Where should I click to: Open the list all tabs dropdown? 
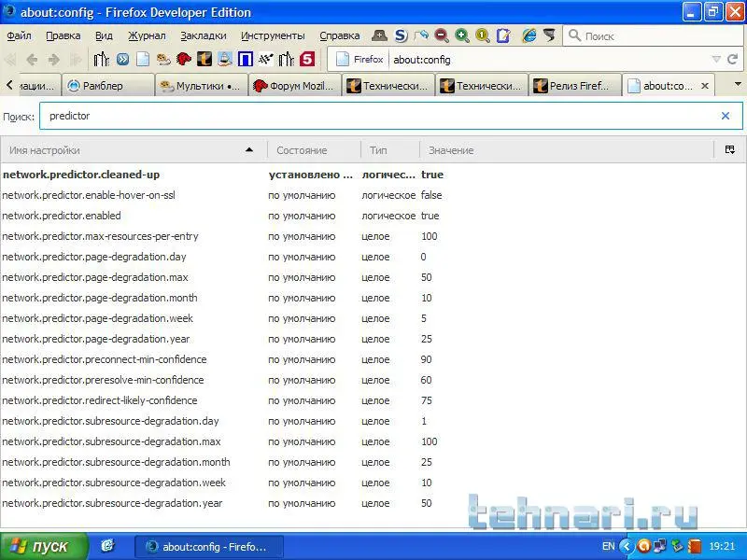pyautogui.click(x=737, y=85)
